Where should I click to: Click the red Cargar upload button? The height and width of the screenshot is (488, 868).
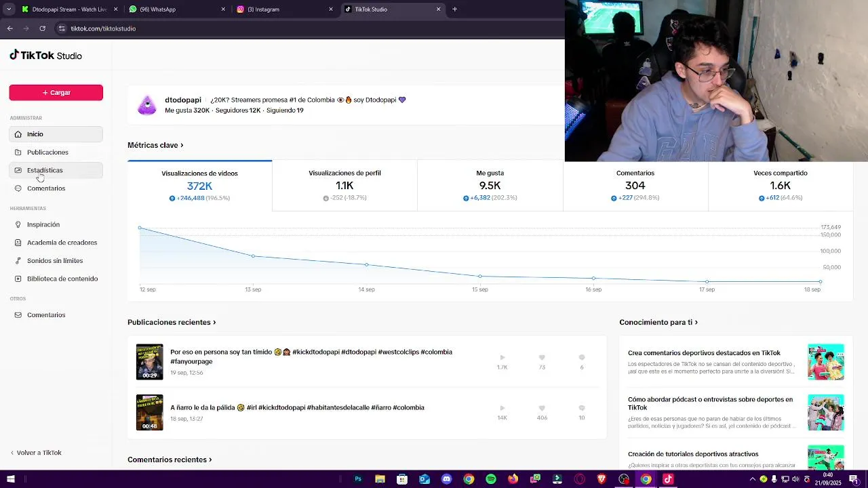[56, 93]
